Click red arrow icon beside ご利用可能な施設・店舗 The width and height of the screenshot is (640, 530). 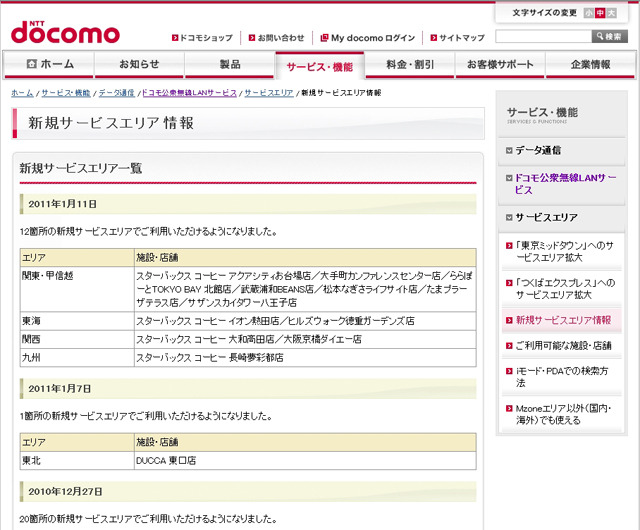[x=509, y=346]
